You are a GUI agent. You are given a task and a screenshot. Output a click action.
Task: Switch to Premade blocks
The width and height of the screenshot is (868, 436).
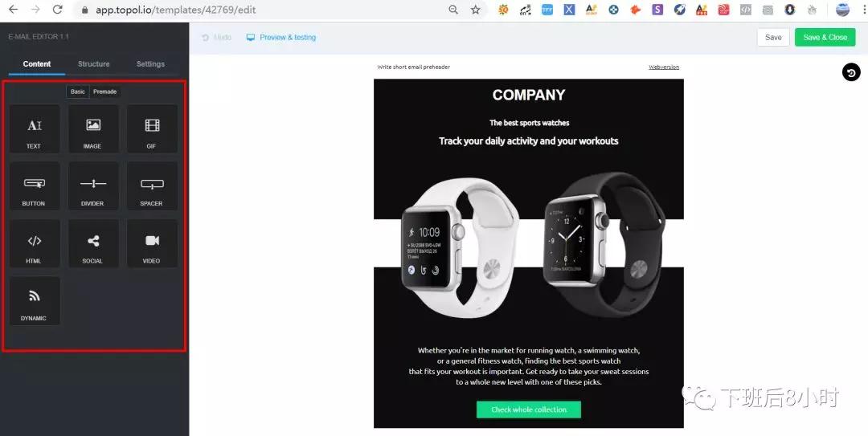click(104, 92)
